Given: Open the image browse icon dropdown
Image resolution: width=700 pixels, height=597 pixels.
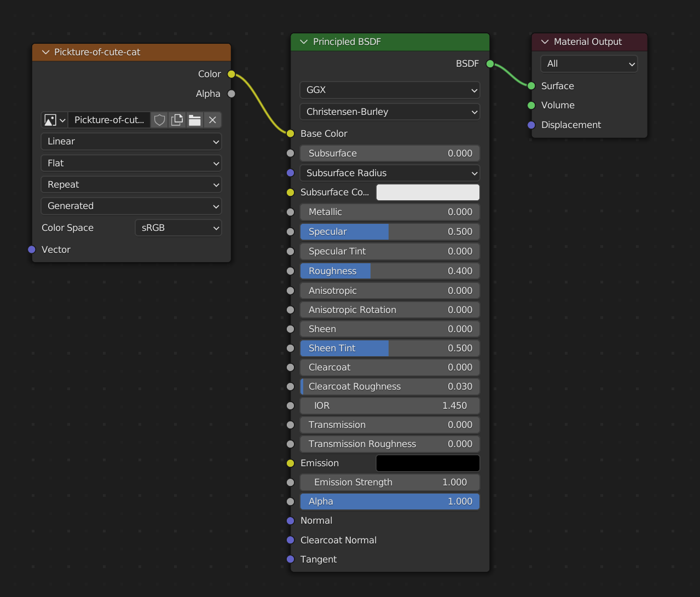Looking at the screenshot, I should tap(55, 120).
